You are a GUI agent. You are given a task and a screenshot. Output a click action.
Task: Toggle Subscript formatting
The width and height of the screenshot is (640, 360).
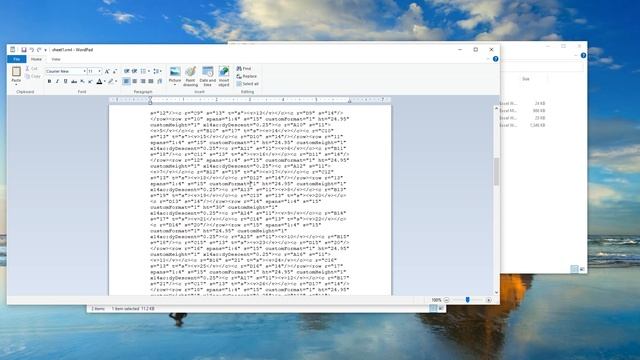[x=82, y=81]
